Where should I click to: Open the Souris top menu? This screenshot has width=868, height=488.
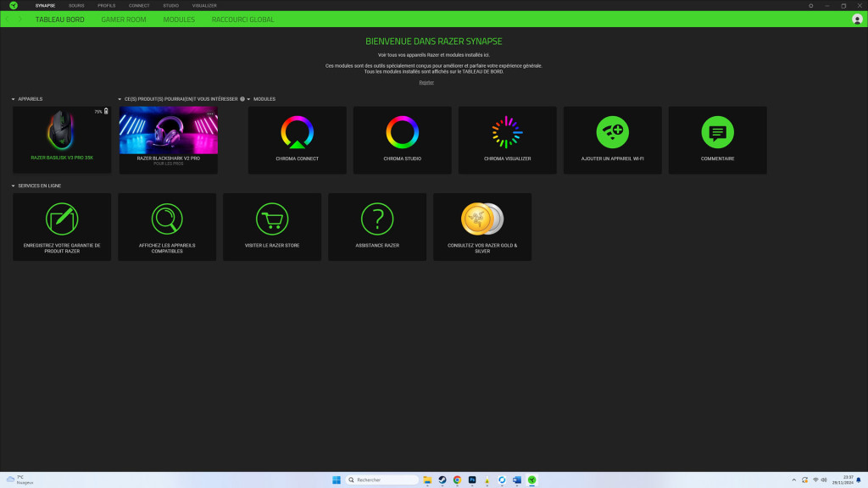coord(76,6)
